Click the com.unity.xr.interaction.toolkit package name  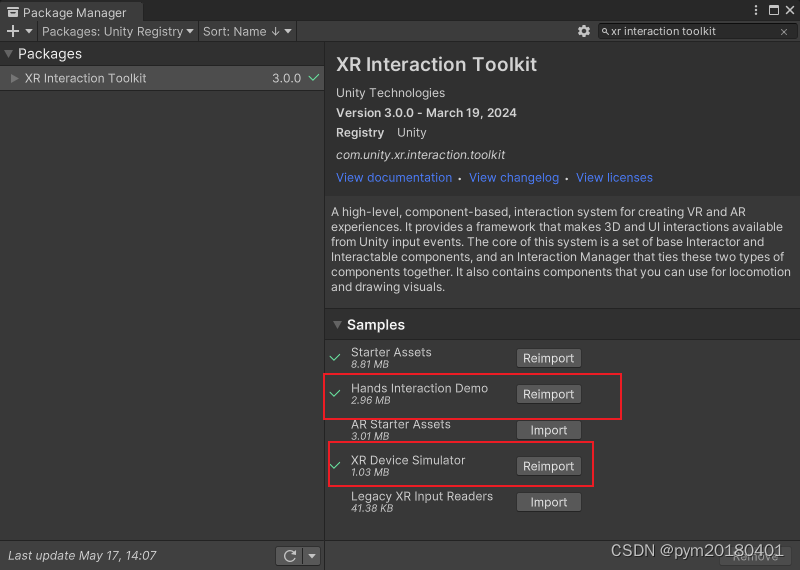pos(420,155)
